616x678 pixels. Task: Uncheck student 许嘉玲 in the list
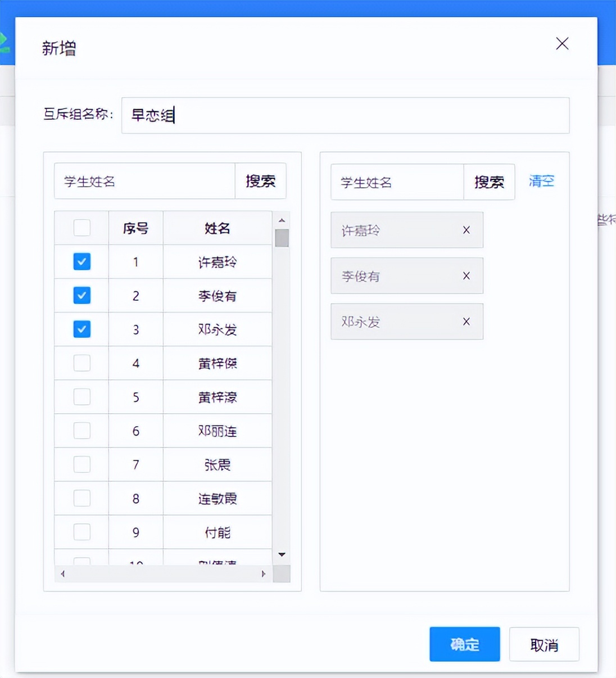pos(81,261)
